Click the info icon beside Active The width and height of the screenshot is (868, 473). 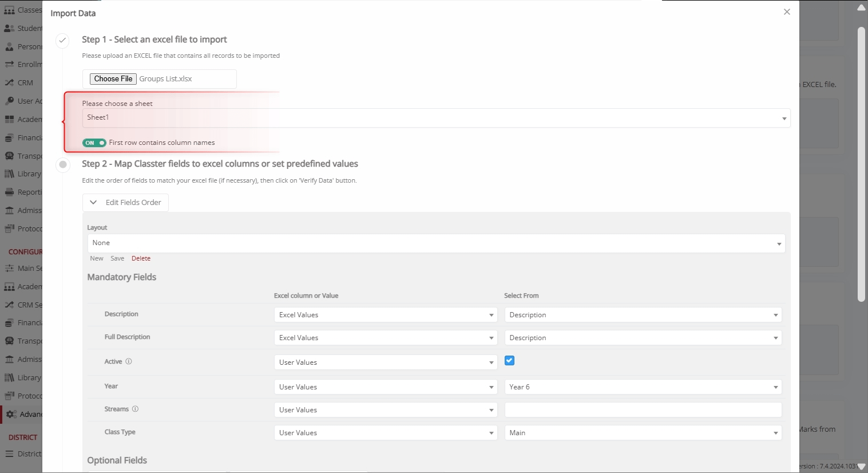(x=129, y=362)
